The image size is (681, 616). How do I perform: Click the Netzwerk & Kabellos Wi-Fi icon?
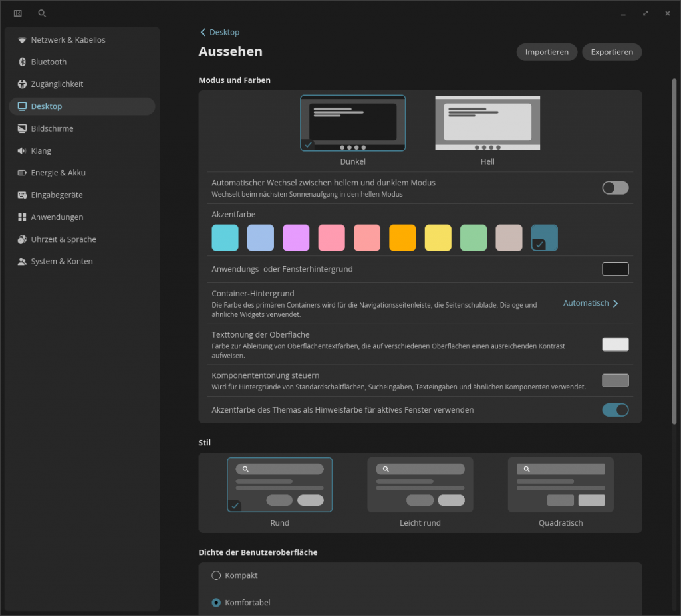coord(22,40)
